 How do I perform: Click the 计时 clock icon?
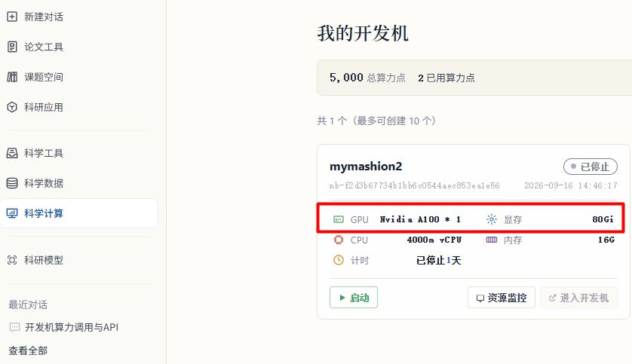[339, 260]
